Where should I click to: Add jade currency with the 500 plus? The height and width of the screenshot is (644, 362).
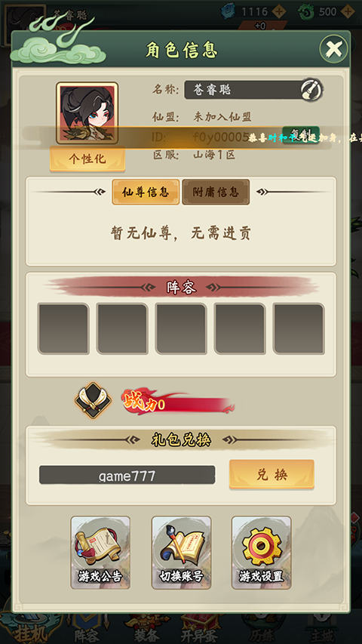(348, 11)
